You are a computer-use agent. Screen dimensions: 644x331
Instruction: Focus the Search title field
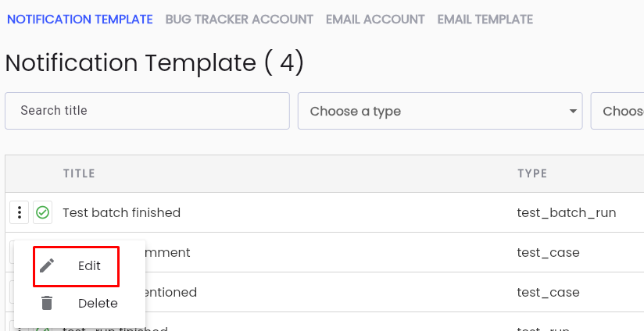(x=147, y=111)
